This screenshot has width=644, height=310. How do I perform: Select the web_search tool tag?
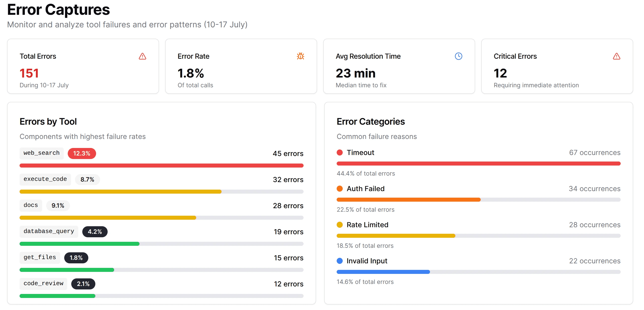(41, 153)
